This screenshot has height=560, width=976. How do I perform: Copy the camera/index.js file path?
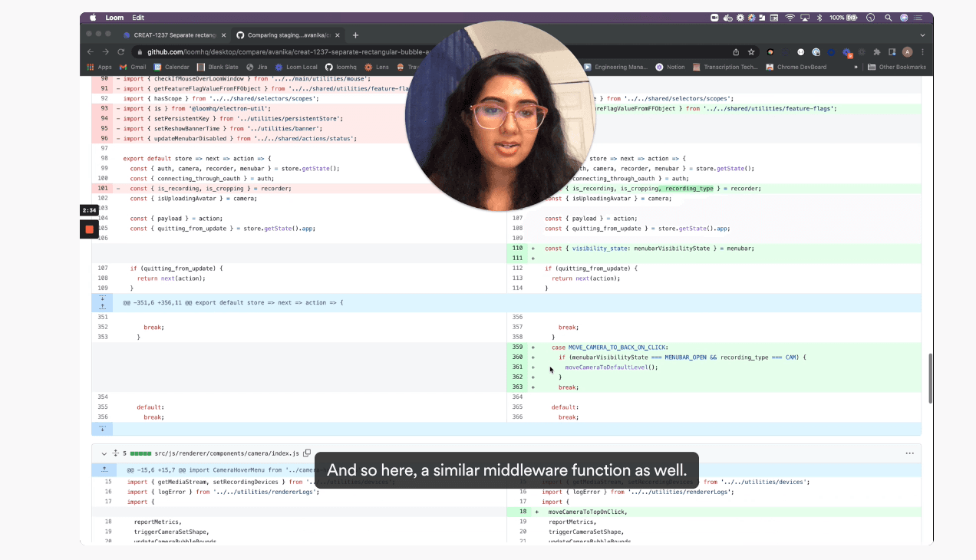(x=307, y=453)
